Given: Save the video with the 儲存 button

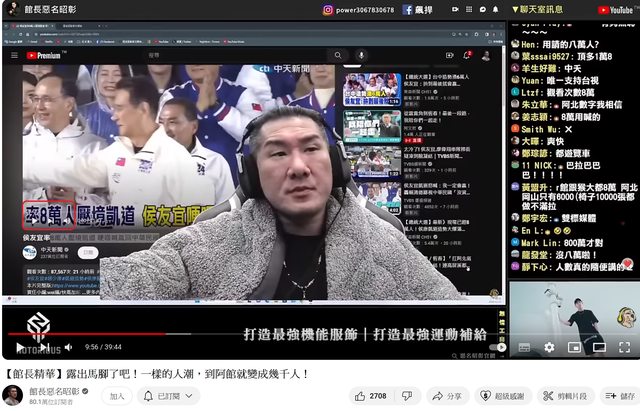Looking at the screenshot, I should 620,396.
